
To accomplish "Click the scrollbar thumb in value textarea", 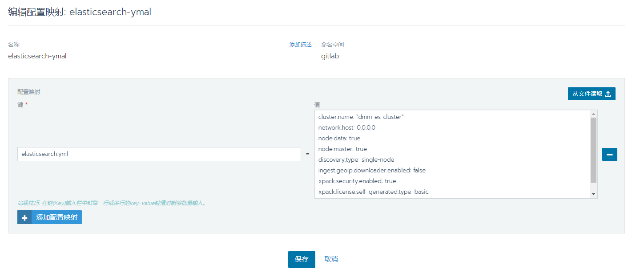I will (x=593, y=150).
